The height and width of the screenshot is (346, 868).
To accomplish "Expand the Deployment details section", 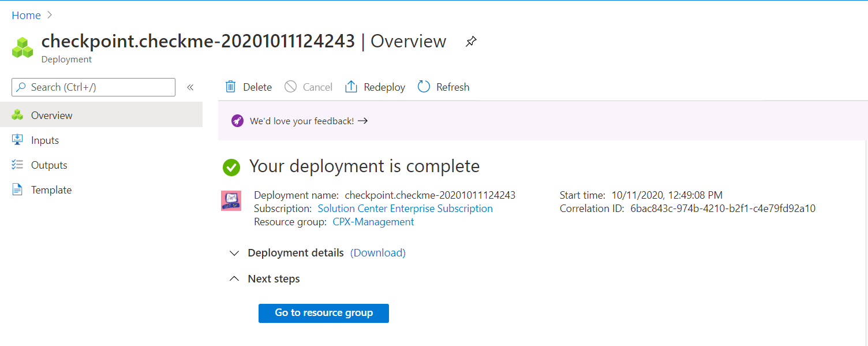I will click(234, 253).
